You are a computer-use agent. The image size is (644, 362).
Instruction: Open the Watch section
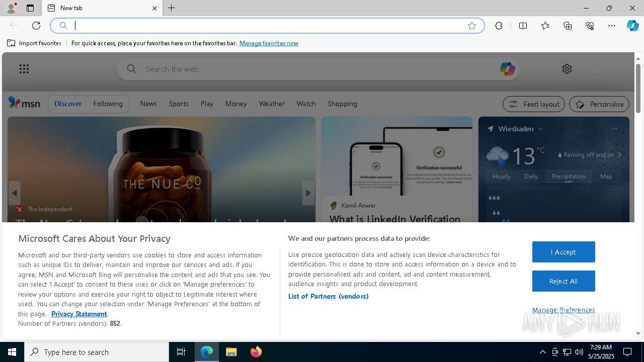point(306,104)
